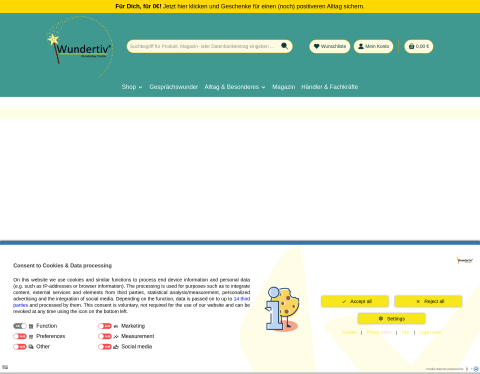
Task: Click the Reject all button
Action: [428, 301]
